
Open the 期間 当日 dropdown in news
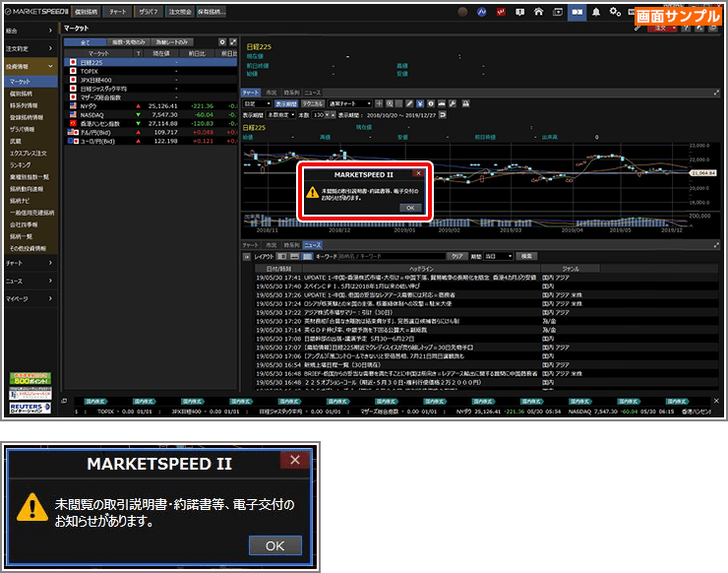pos(499,257)
